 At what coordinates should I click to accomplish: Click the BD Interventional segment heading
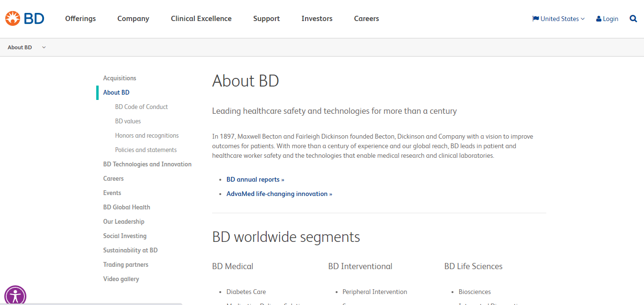tap(360, 266)
